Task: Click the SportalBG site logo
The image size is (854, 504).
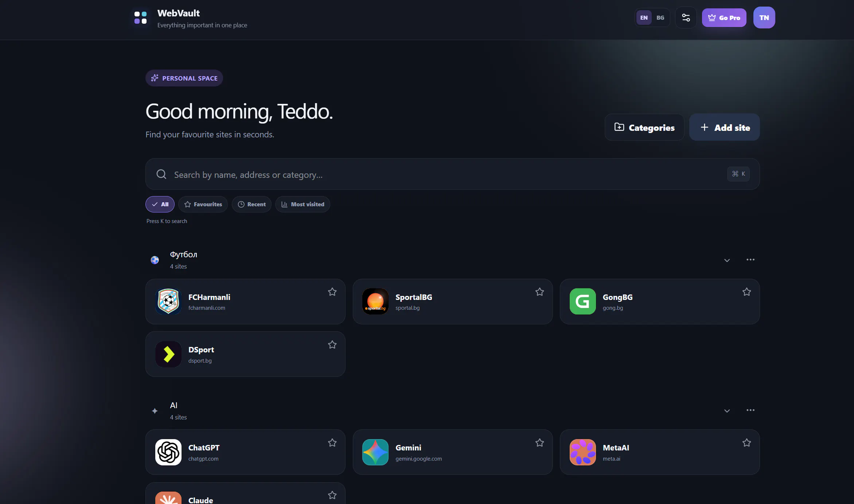Action: pyautogui.click(x=375, y=301)
